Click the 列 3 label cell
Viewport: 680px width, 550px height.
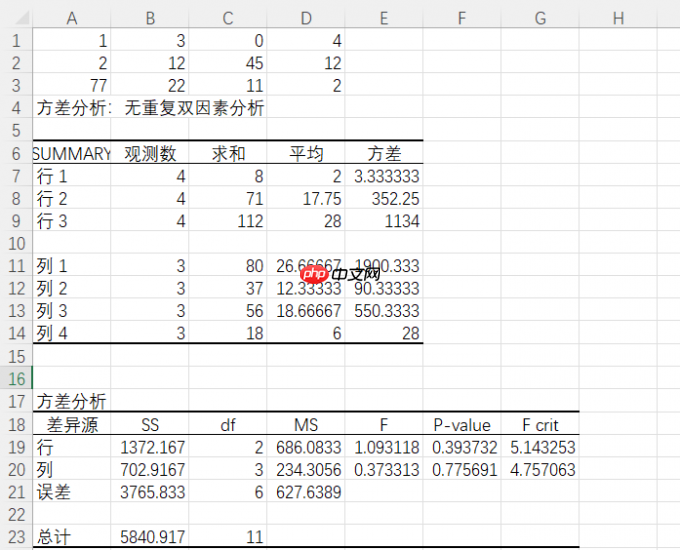pos(72,311)
